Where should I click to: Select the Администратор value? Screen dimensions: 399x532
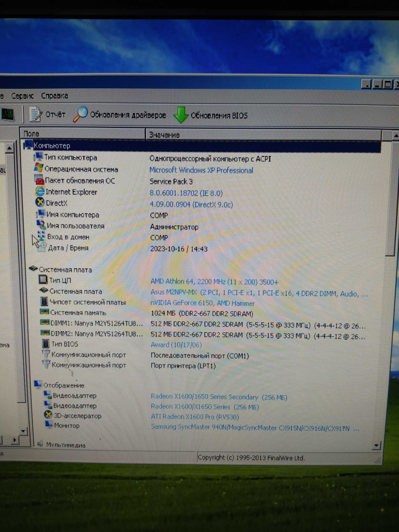pyautogui.click(x=174, y=227)
